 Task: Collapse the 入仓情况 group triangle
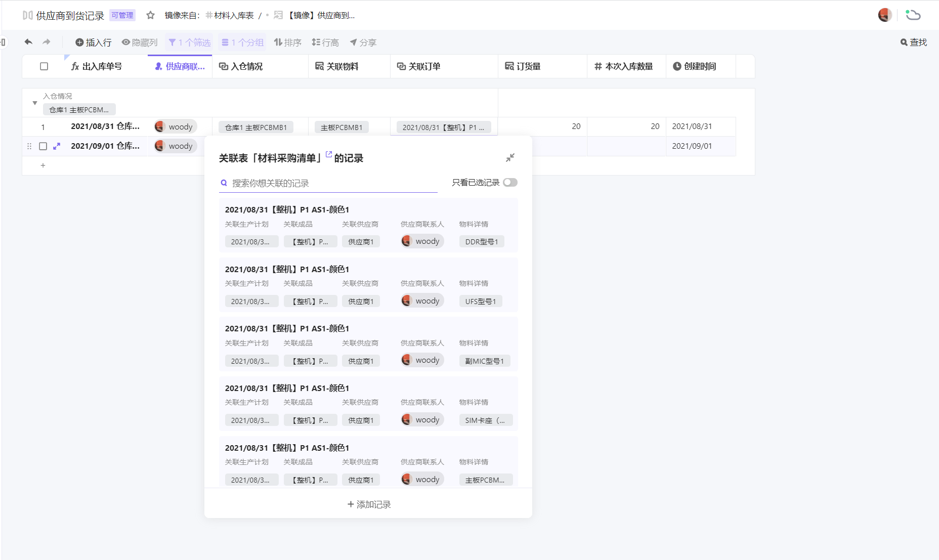pyautogui.click(x=34, y=102)
